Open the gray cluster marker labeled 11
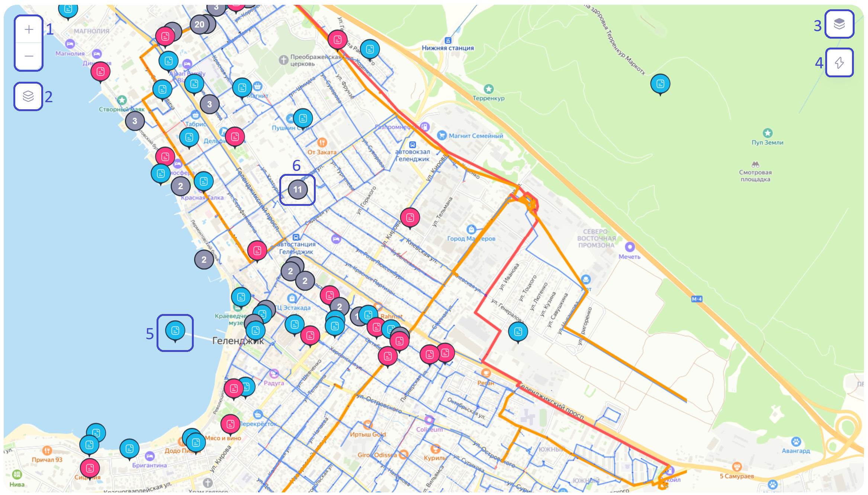The width and height of the screenshot is (868, 495). click(x=298, y=190)
